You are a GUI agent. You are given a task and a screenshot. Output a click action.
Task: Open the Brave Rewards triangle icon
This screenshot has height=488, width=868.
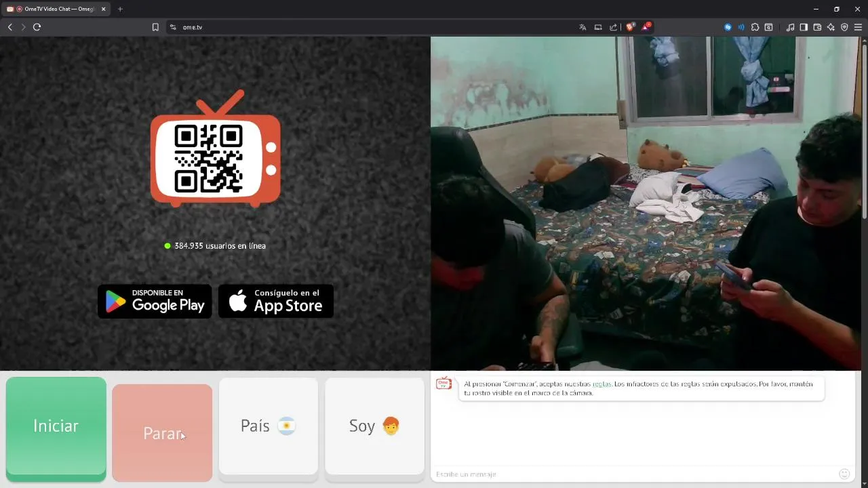[646, 27]
